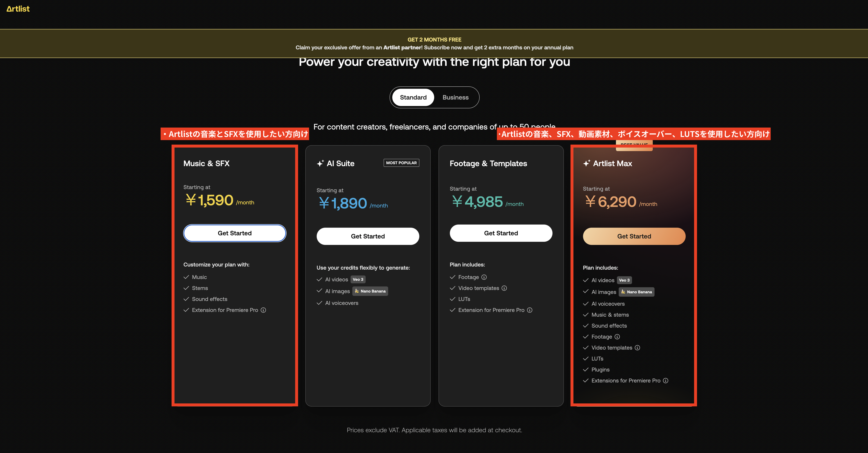Click the sparkle icon beside AI Suite title

point(320,163)
